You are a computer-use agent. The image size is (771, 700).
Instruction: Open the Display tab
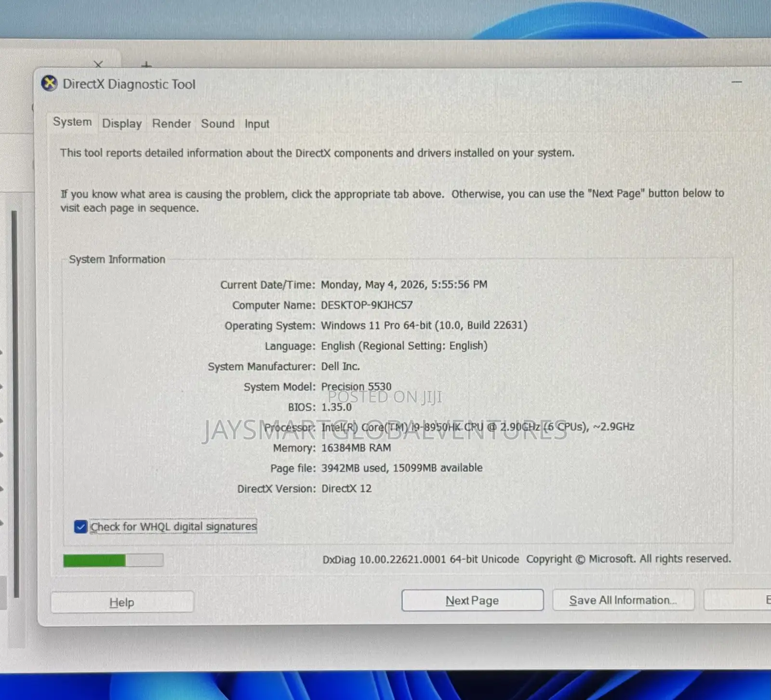pos(122,124)
